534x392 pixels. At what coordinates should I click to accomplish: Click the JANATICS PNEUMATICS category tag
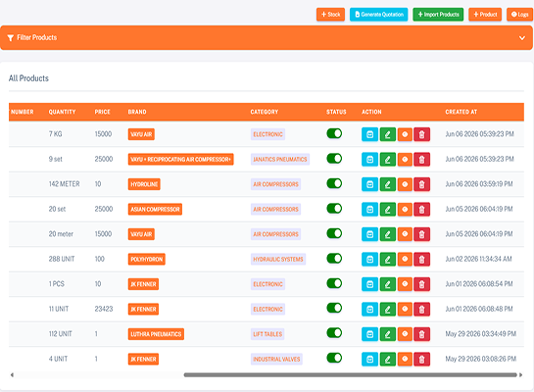coord(280,160)
